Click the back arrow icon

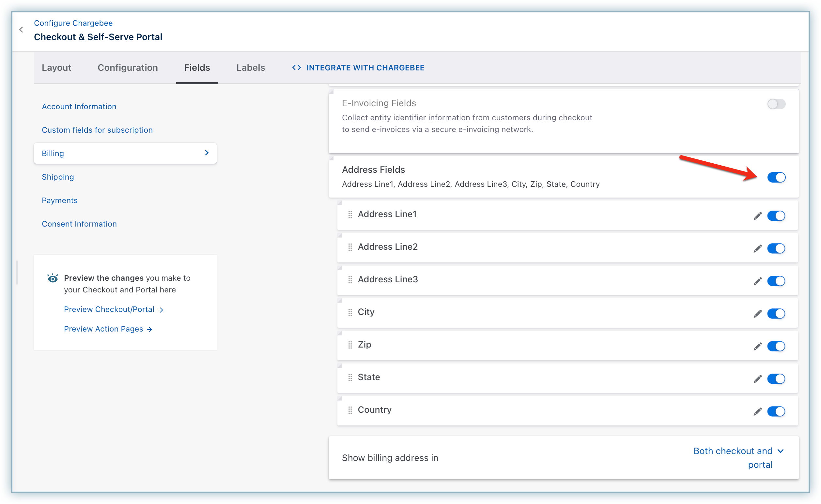[21, 30]
